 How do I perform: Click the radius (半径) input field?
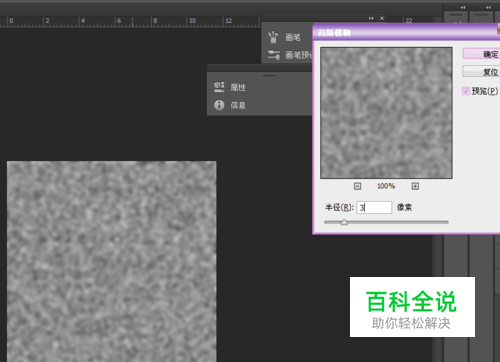[374, 207]
